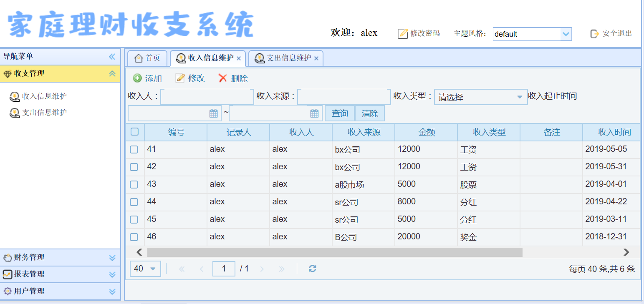644x304 pixels.
Task: Click the 查询 search button
Action: [x=340, y=113]
